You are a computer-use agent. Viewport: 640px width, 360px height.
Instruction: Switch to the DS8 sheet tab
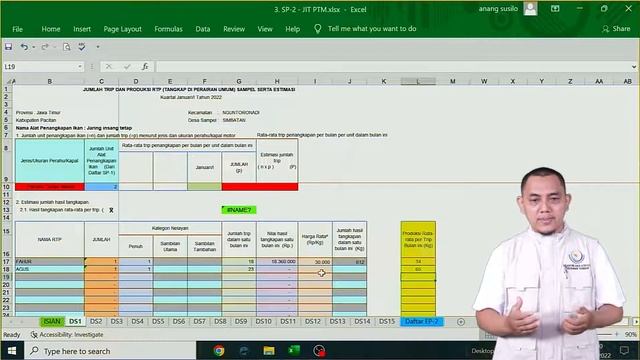click(220, 322)
